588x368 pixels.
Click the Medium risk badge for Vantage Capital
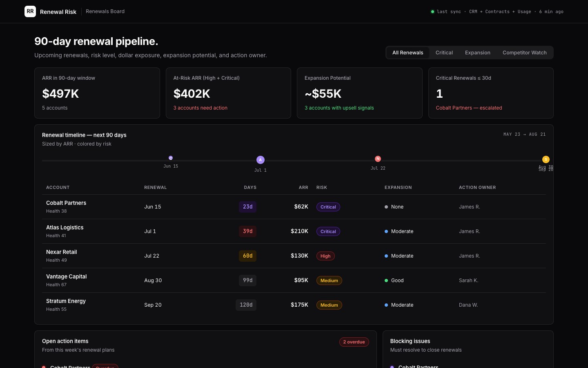329,280
